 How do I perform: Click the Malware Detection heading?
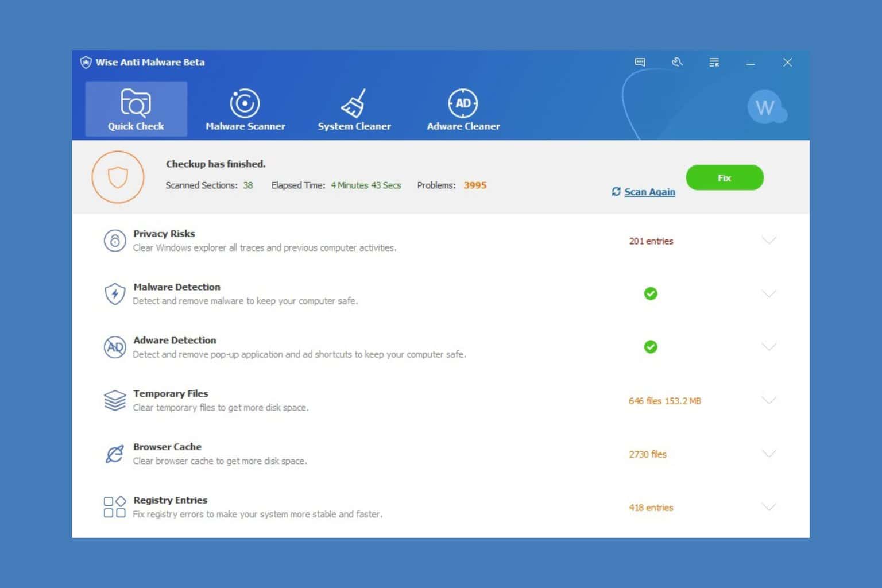coord(177,287)
